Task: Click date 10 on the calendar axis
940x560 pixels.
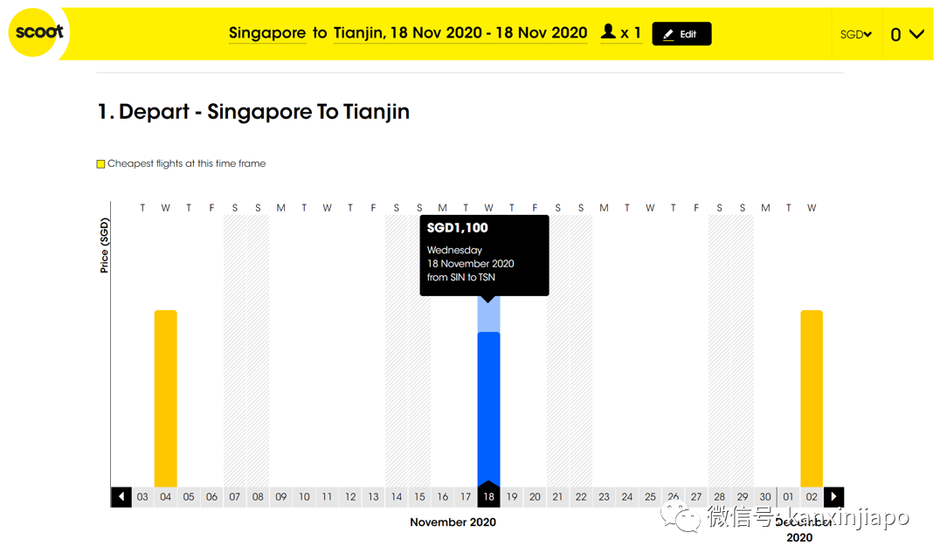Action: 304,496
